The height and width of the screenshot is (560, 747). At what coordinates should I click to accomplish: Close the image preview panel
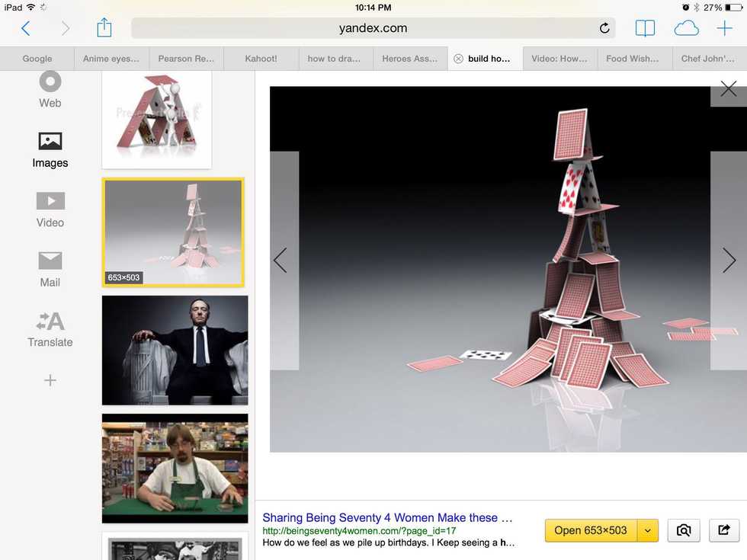pyautogui.click(x=728, y=89)
